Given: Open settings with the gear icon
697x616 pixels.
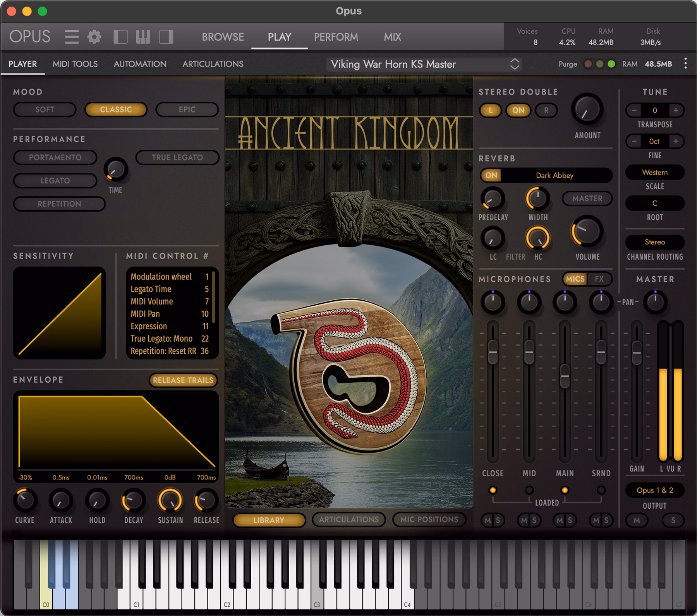Looking at the screenshot, I should click(x=94, y=37).
